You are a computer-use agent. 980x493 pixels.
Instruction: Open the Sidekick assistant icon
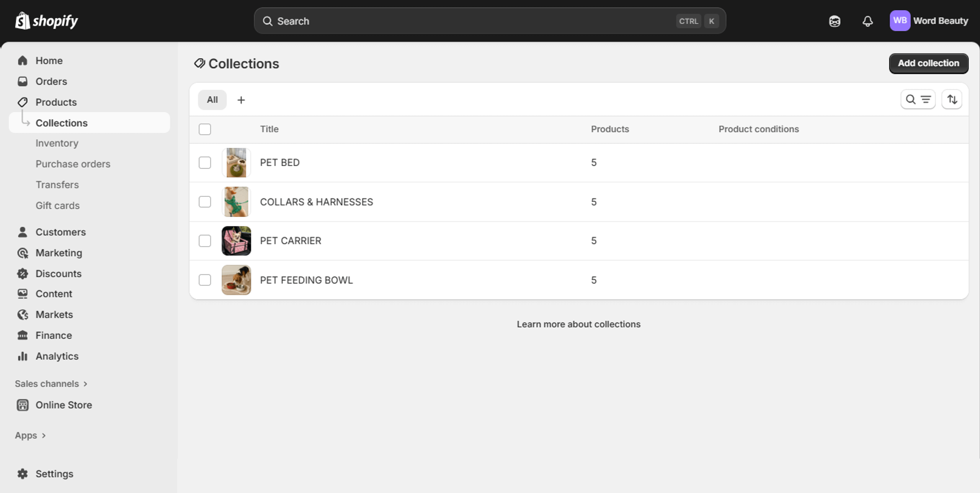(835, 21)
